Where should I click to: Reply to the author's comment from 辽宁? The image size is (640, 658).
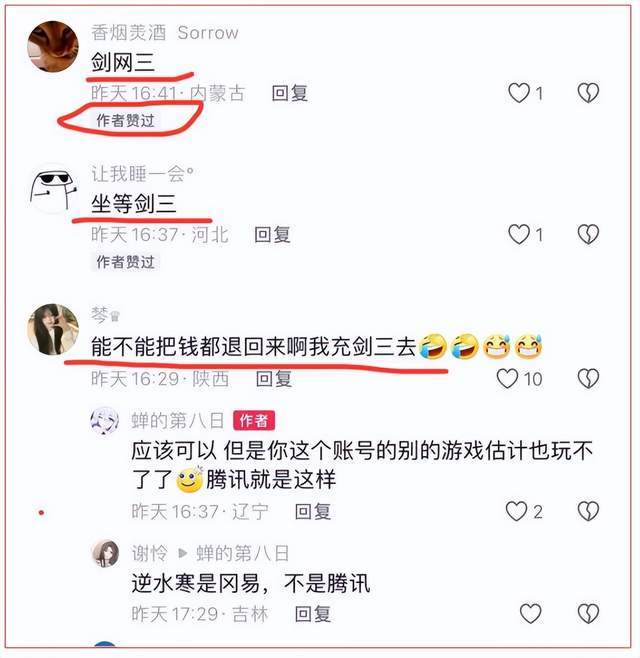pyautogui.click(x=313, y=512)
